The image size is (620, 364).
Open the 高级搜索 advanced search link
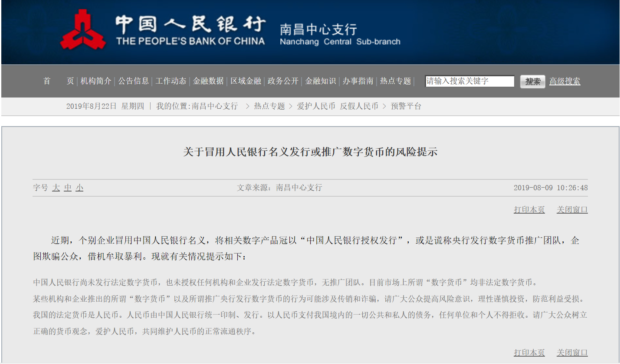click(x=564, y=81)
